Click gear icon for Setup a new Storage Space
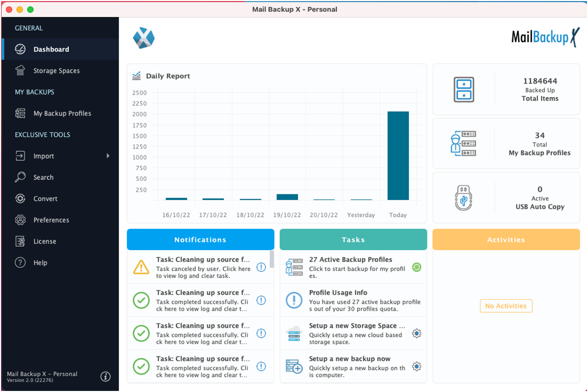Screen dimensions: 588x392 click(x=417, y=333)
